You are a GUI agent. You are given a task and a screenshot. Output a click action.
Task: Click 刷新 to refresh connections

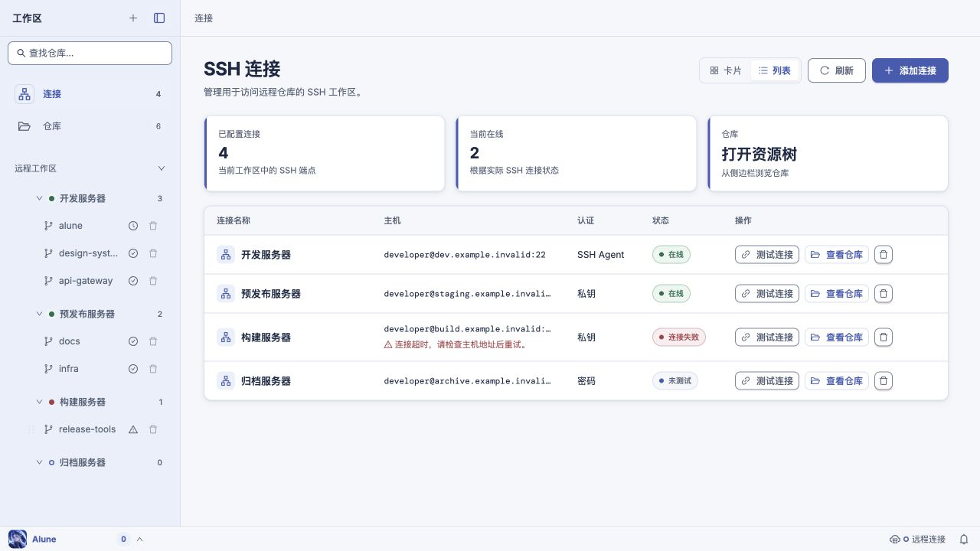837,70
